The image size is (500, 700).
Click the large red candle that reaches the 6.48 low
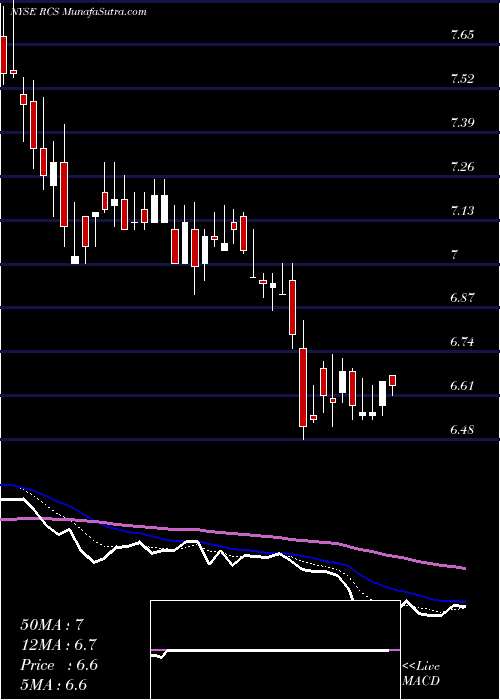pyautogui.click(x=303, y=388)
